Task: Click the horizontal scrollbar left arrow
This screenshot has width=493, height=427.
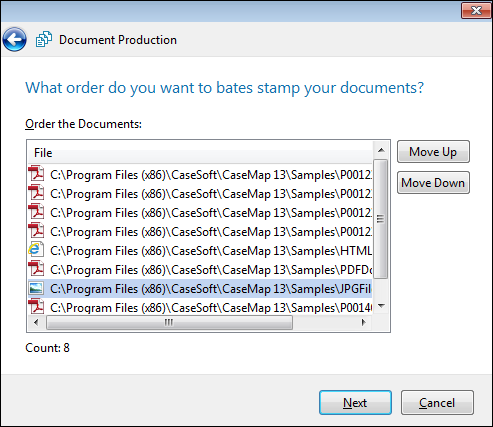Action: [x=36, y=322]
